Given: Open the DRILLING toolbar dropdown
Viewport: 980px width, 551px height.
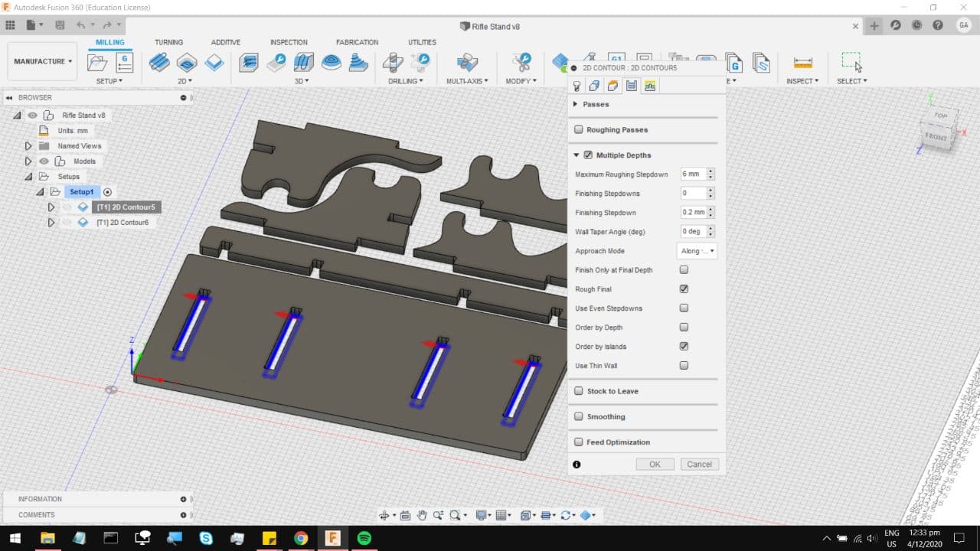Looking at the screenshot, I should [x=405, y=81].
